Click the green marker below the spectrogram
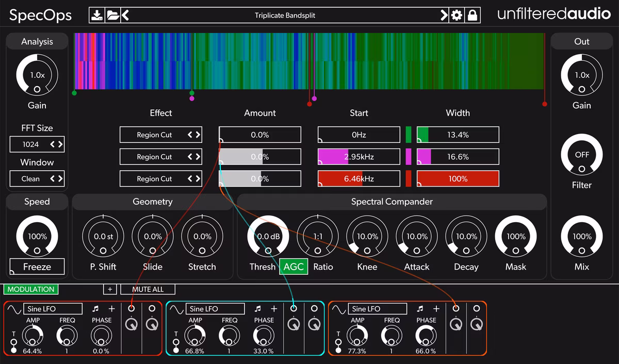This screenshot has width=619, height=364. click(74, 93)
